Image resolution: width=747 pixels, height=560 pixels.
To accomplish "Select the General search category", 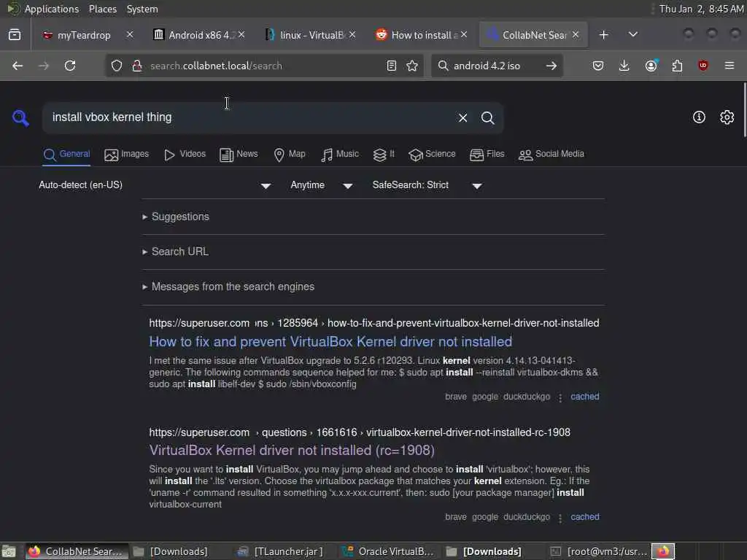I will click(66, 155).
